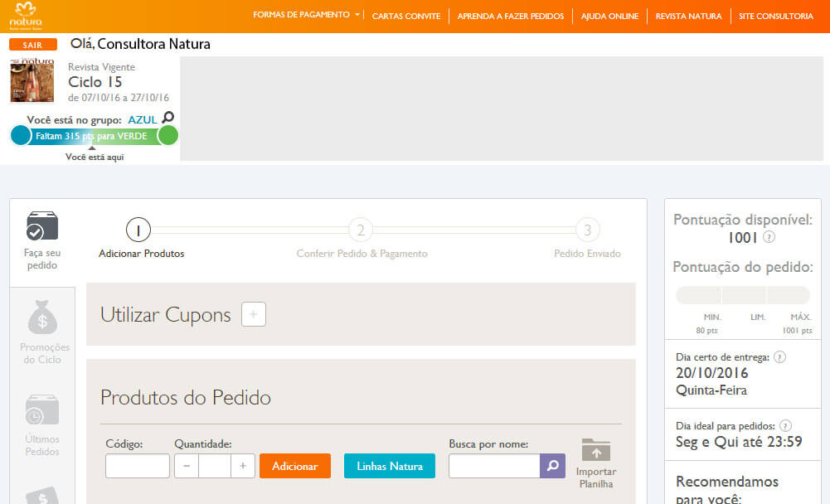This screenshot has height=504, width=830.
Task: Click the Natura logo
Action: (x=26, y=16)
